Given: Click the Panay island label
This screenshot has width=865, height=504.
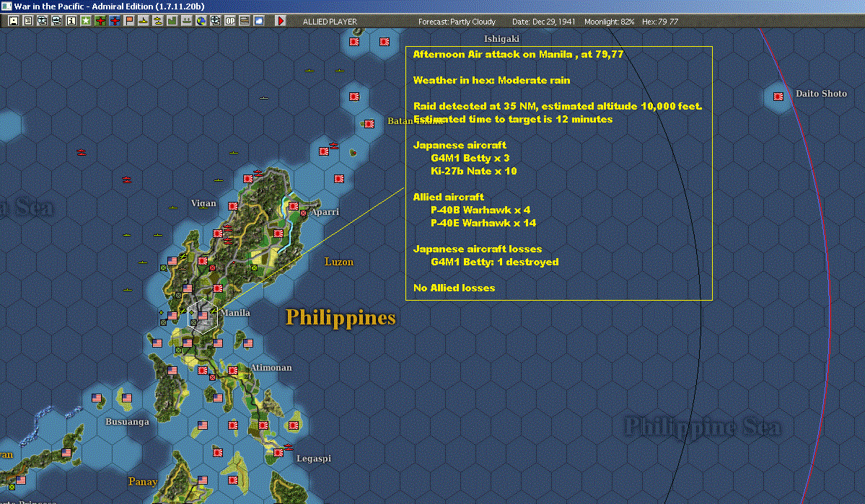Looking at the screenshot, I should pyautogui.click(x=143, y=482).
